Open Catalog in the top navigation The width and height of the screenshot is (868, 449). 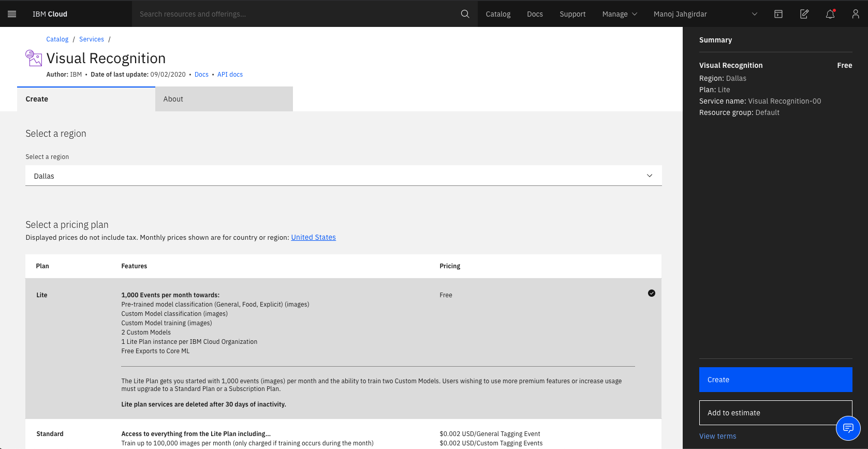pyautogui.click(x=498, y=14)
